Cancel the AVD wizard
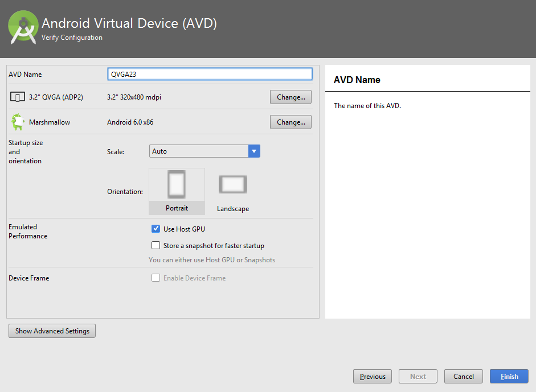536x392 pixels. [464, 376]
